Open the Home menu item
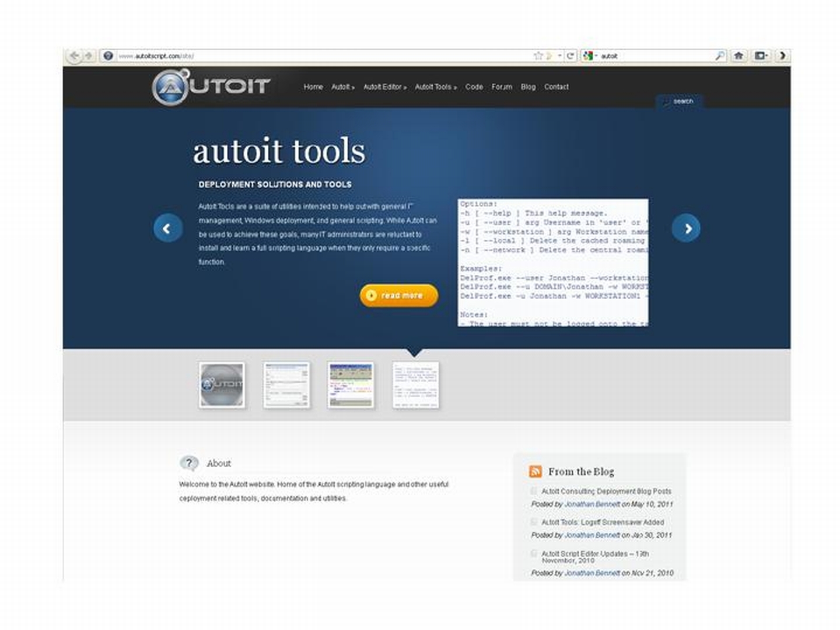This screenshot has height=630, width=840. [313, 87]
